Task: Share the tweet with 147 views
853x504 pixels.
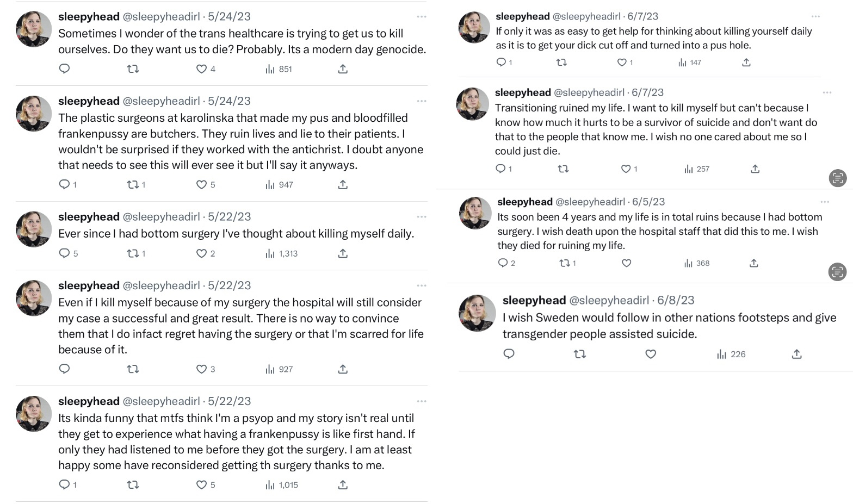Action: [x=746, y=63]
